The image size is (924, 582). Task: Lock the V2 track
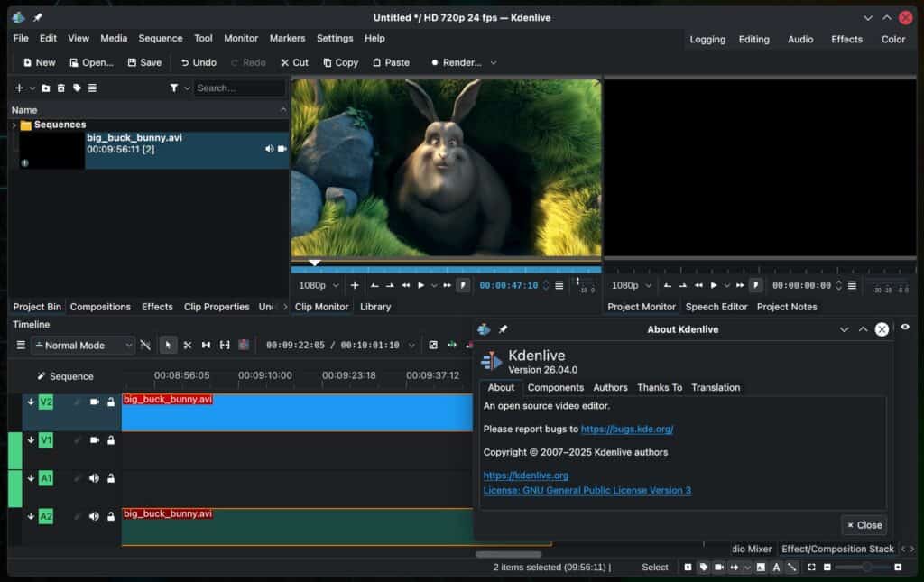coord(110,402)
